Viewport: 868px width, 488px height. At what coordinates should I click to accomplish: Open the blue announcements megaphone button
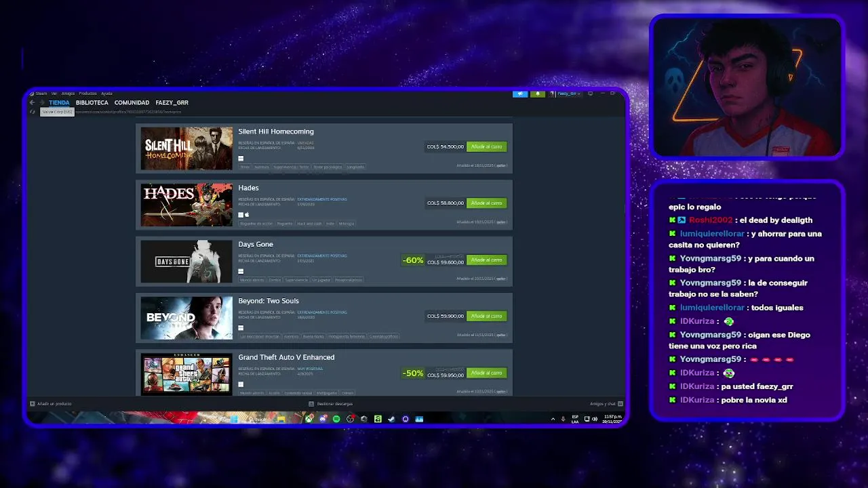tap(520, 94)
